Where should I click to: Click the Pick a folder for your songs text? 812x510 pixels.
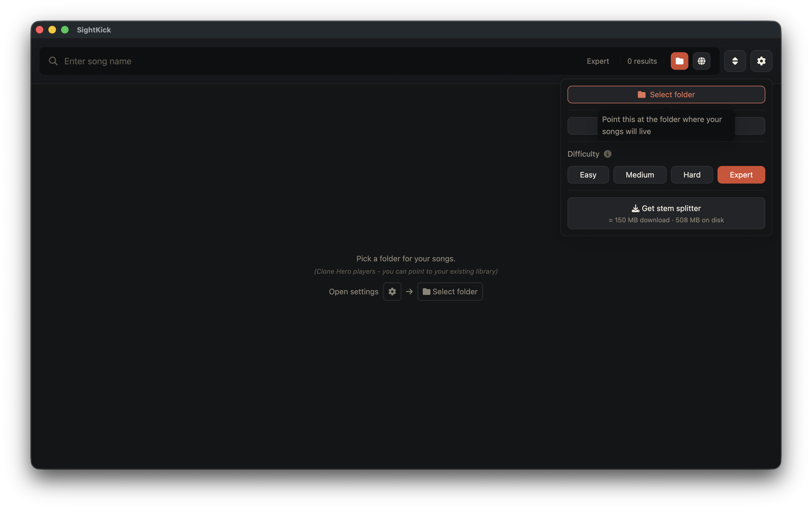pos(406,259)
